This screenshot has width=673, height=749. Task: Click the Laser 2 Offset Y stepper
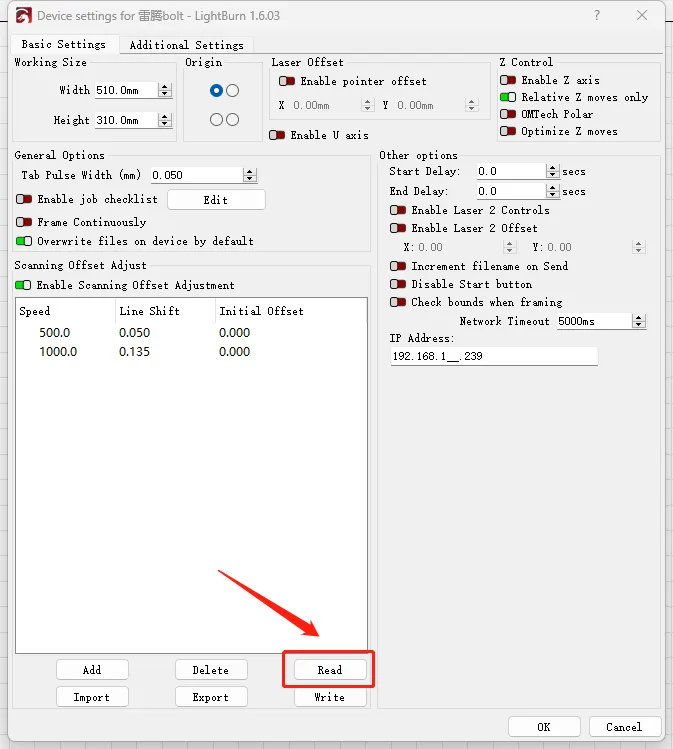pyautogui.click(x=639, y=247)
